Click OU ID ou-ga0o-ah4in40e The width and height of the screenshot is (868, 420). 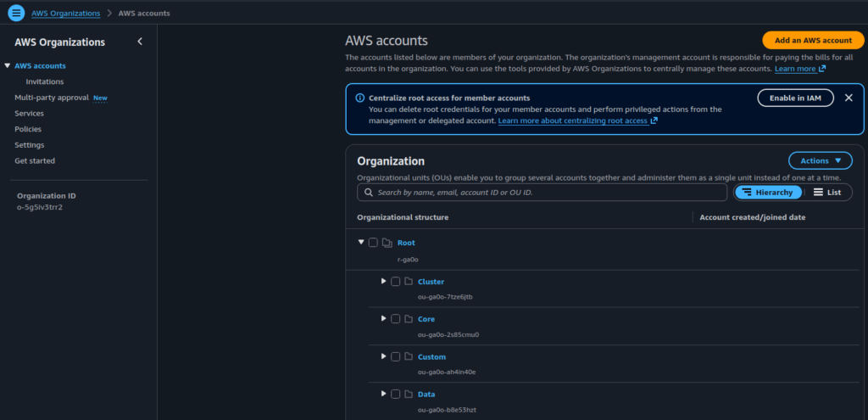pos(447,372)
